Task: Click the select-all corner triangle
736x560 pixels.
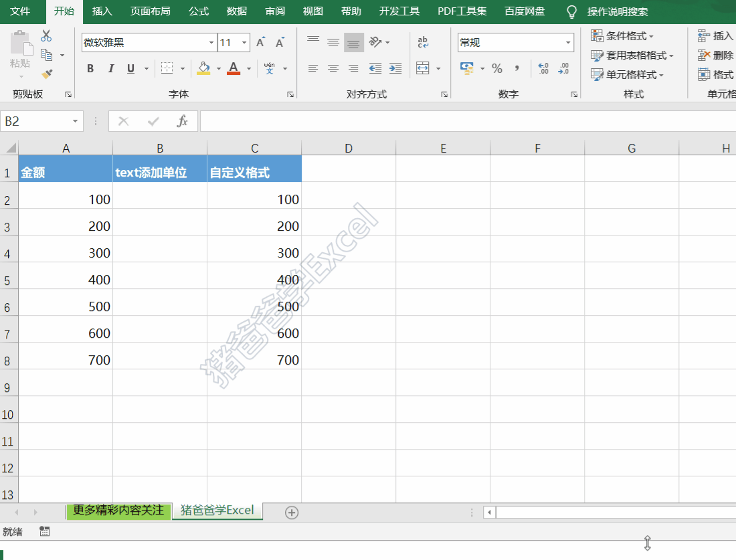Action: 10,149
